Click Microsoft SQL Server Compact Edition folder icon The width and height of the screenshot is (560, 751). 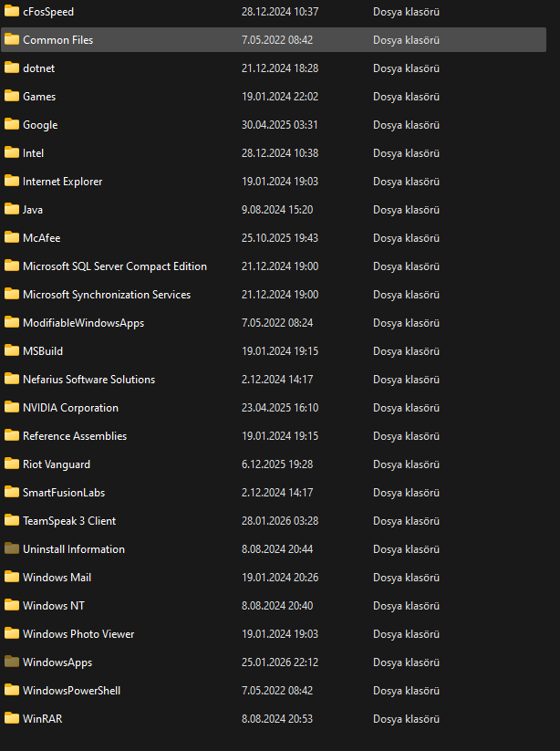pyautogui.click(x=12, y=266)
